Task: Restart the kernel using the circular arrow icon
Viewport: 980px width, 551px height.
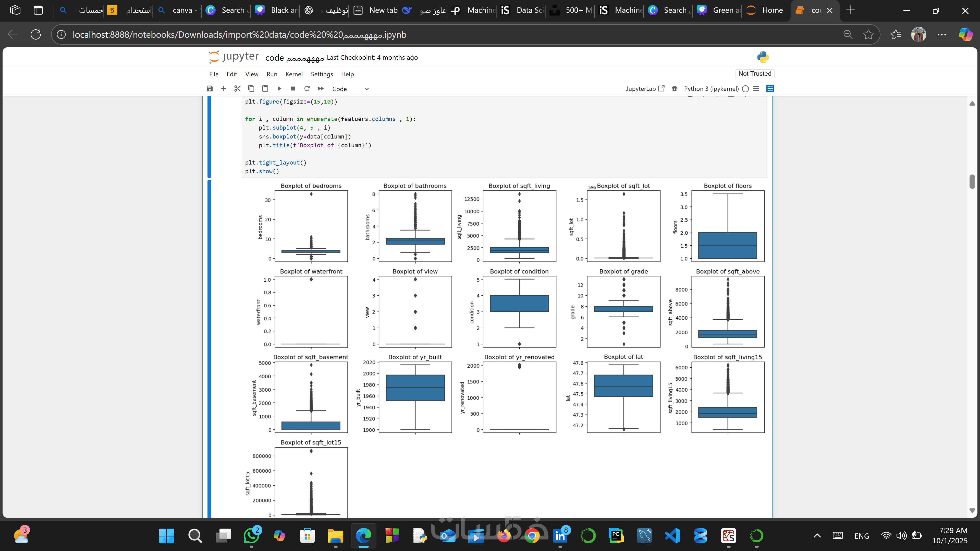Action: (x=307, y=89)
